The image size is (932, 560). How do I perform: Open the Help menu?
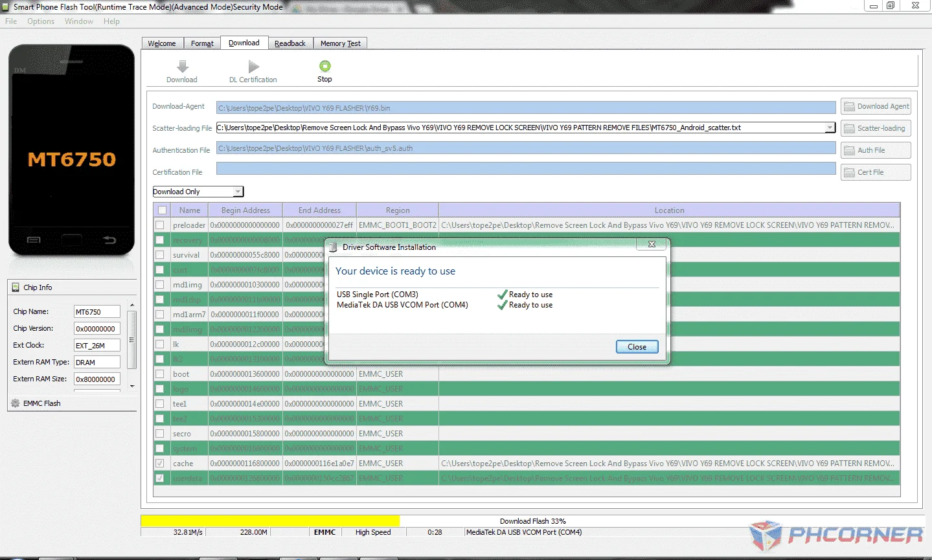click(111, 21)
